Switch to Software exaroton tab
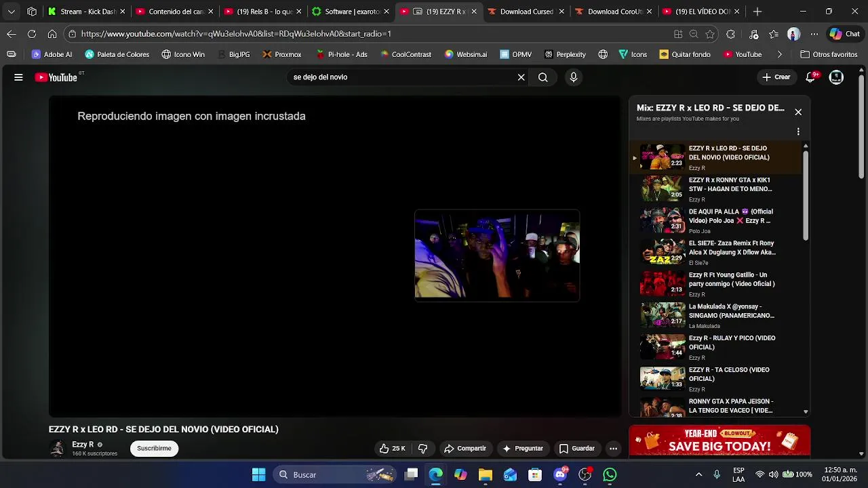The image size is (868, 488). pyautogui.click(x=351, y=12)
